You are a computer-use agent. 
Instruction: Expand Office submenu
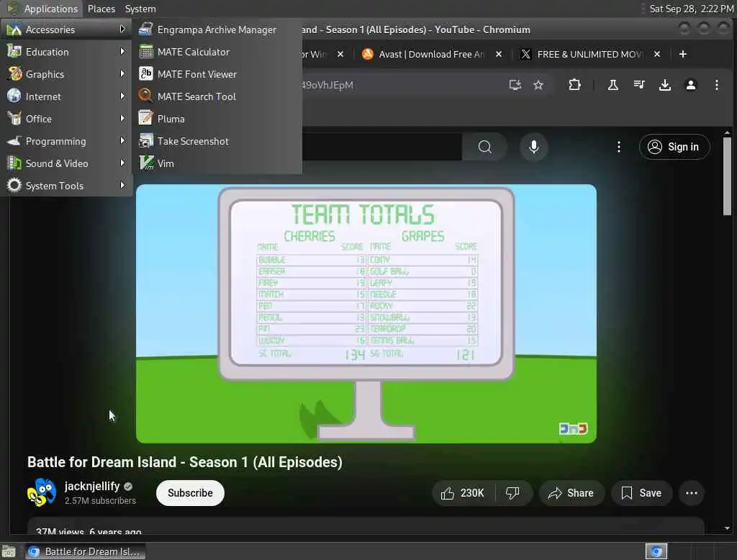click(65, 119)
